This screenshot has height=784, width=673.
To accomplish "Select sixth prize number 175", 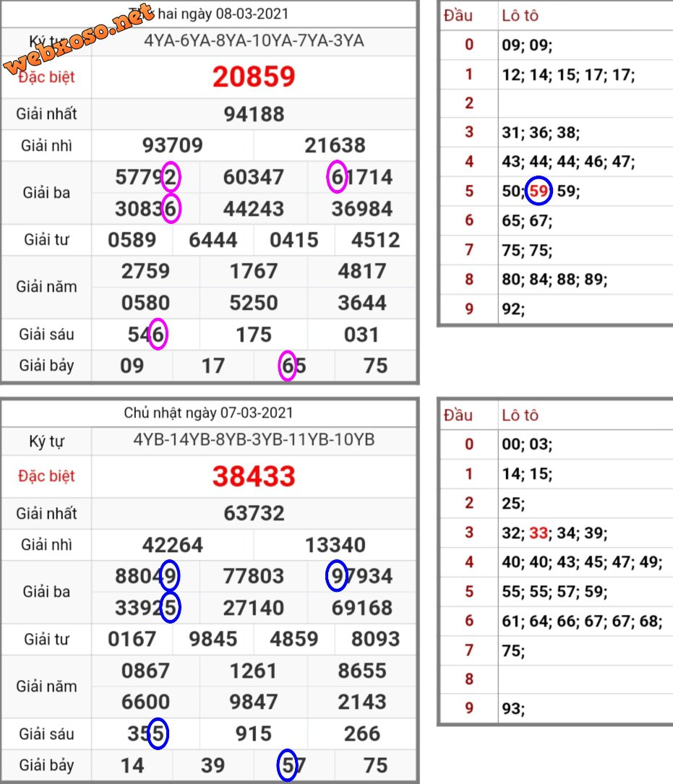I will tap(254, 335).
